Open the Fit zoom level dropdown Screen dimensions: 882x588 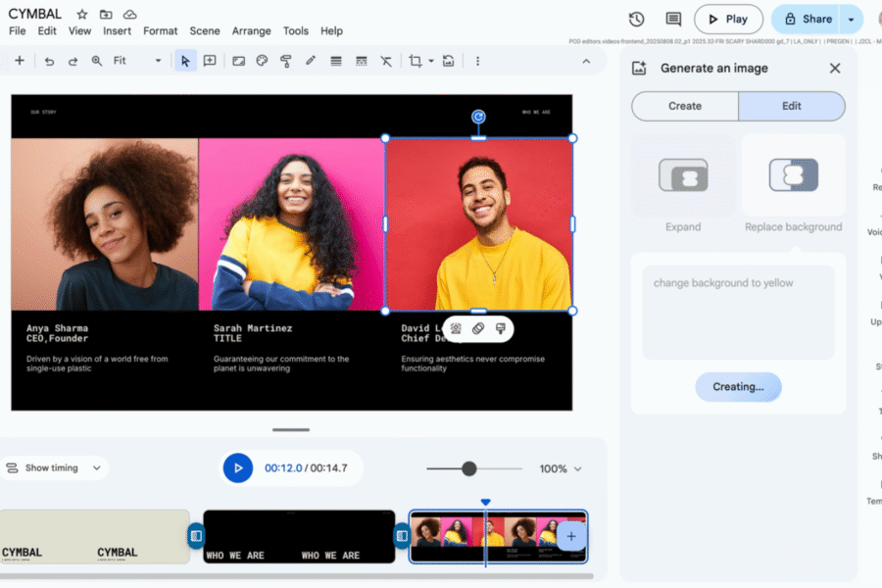click(157, 61)
